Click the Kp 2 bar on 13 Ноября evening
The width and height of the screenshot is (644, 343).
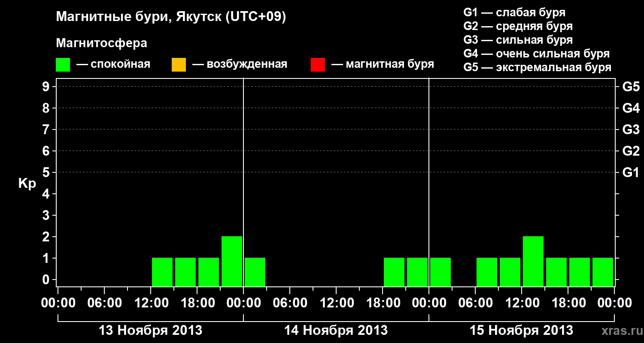[232, 261]
